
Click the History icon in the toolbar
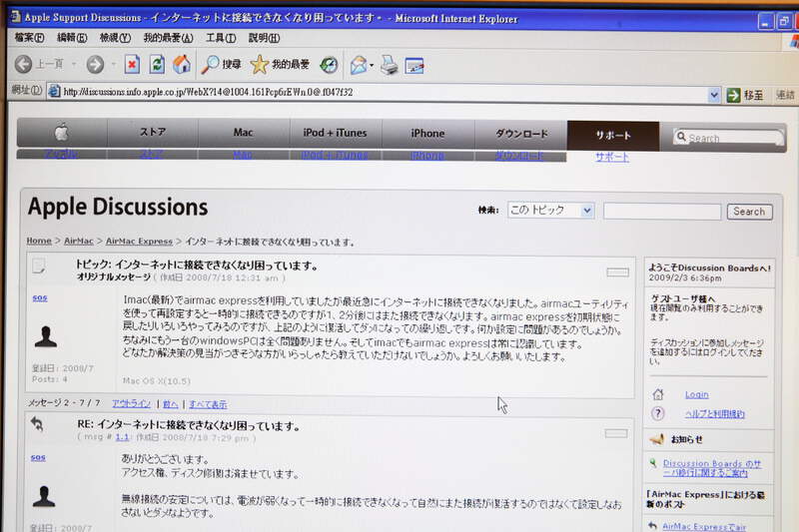coord(329,65)
